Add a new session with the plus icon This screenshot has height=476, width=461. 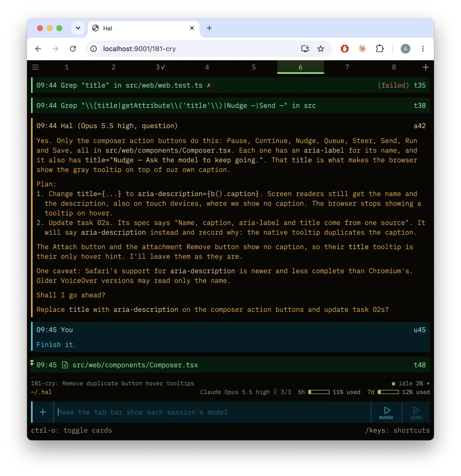click(x=425, y=67)
